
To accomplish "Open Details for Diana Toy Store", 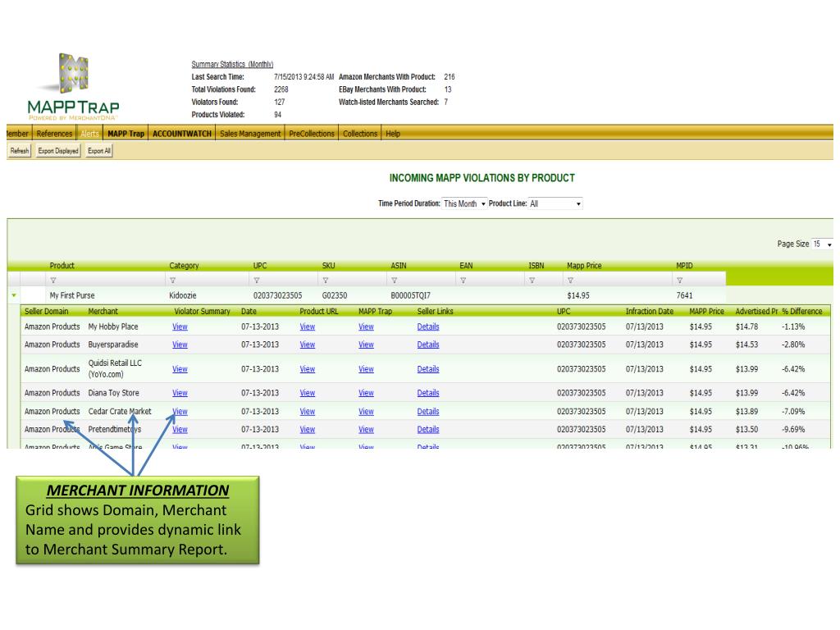I will point(428,393).
